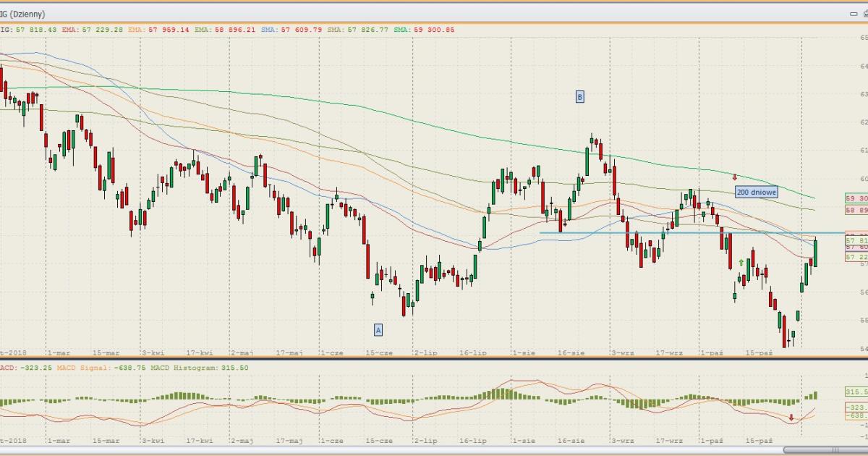Viewport: 868px width, 456px height.
Task: Click the red down arrow in MACD panel
Action: point(791,417)
